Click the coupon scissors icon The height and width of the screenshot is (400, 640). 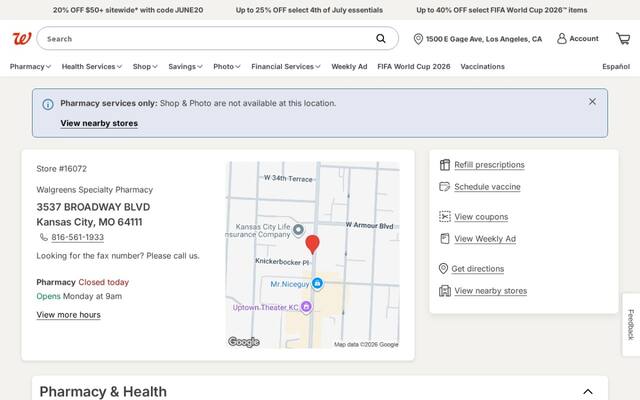click(x=444, y=216)
